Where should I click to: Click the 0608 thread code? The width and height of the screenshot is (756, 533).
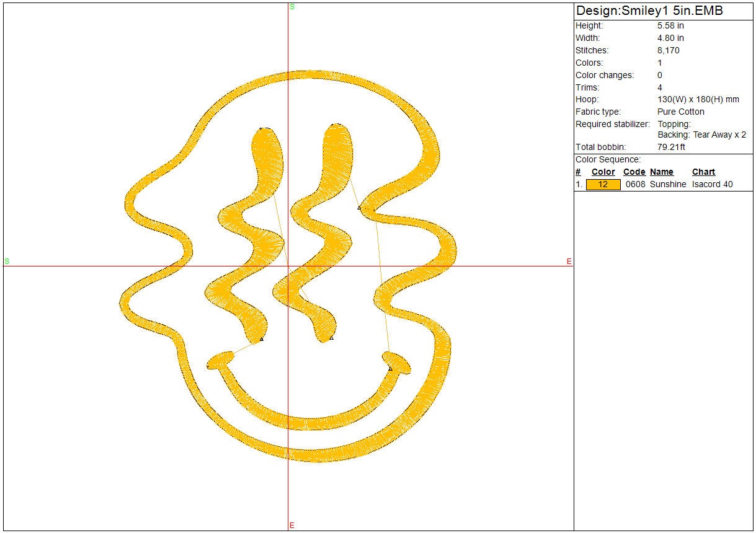point(634,185)
